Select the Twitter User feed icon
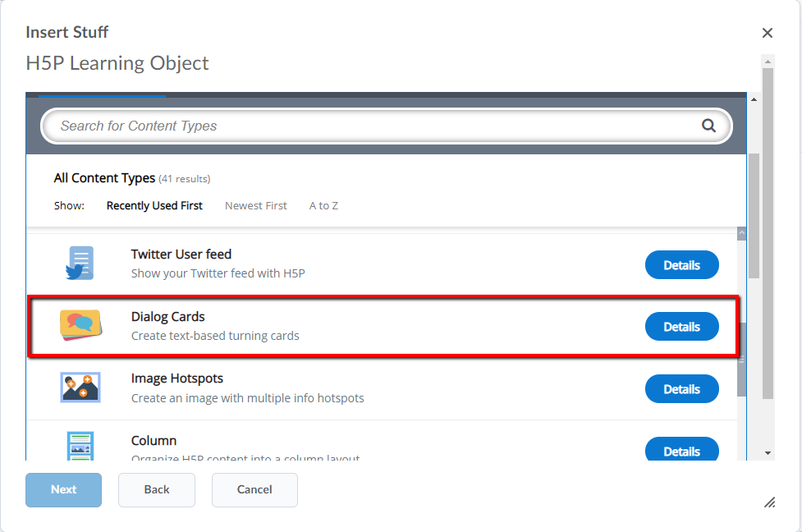The height and width of the screenshot is (532, 802). 80,264
